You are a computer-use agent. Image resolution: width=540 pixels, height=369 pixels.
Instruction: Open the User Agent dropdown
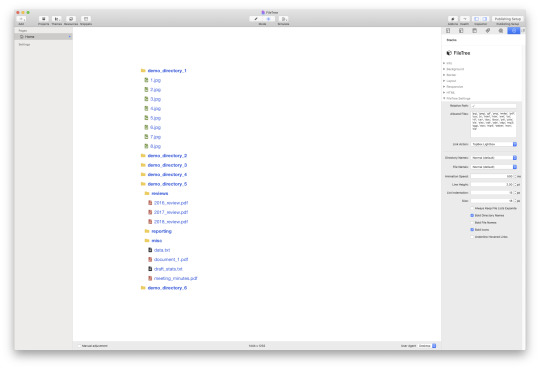tap(427, 346)
